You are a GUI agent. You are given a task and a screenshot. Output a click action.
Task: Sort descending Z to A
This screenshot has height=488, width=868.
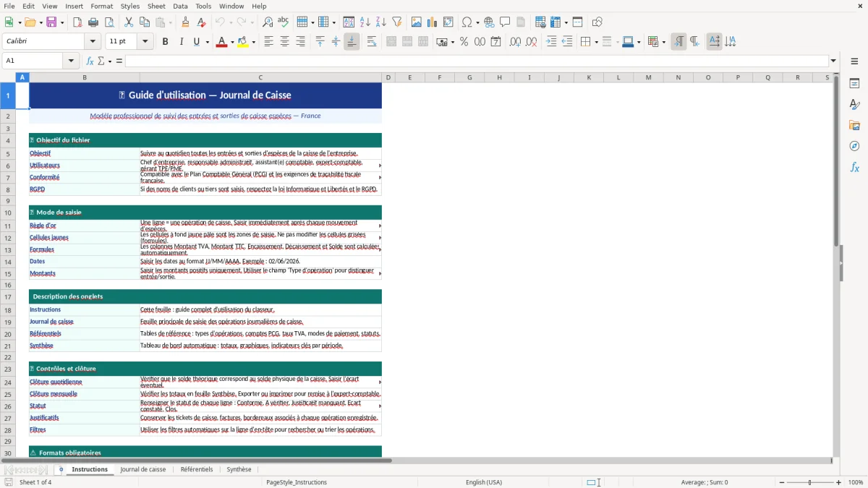click(x=380, y=22)
